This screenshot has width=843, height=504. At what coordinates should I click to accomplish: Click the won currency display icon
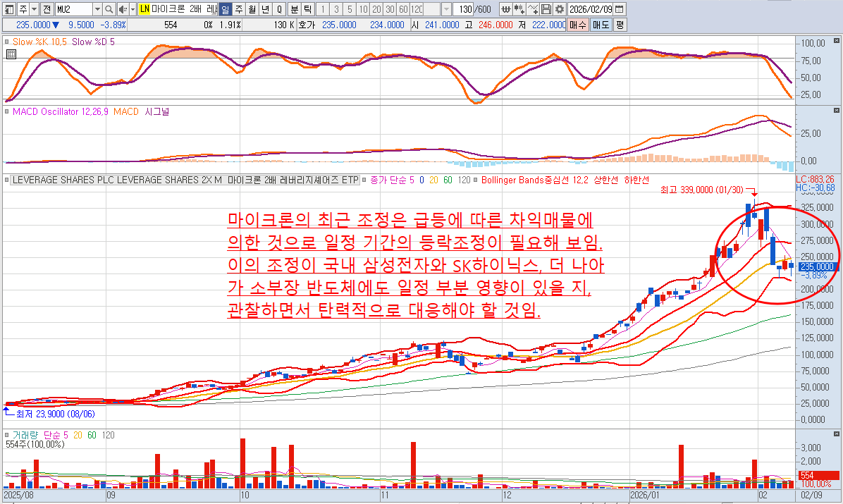(x=506, y=9)
